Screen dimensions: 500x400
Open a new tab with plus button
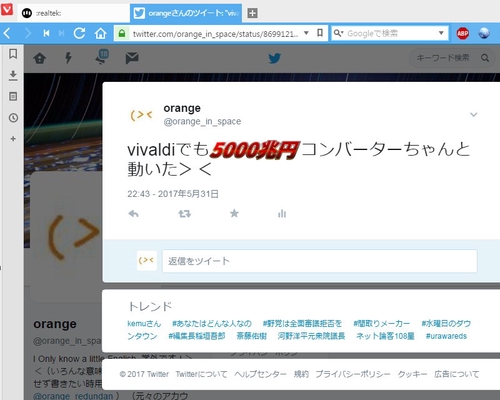coord(252,13)
